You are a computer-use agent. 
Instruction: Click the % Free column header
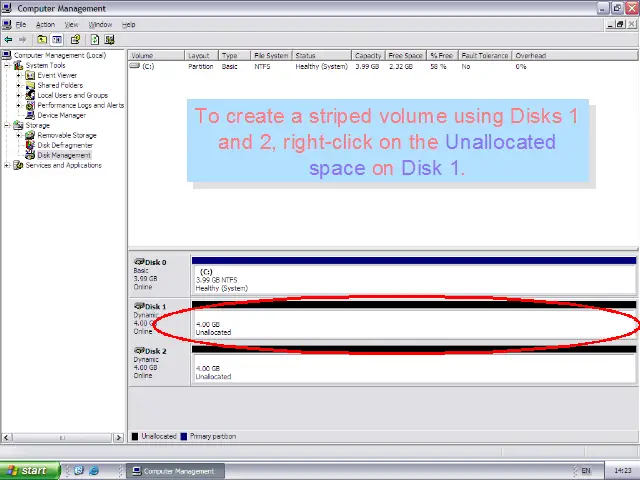tap(442, 56)
